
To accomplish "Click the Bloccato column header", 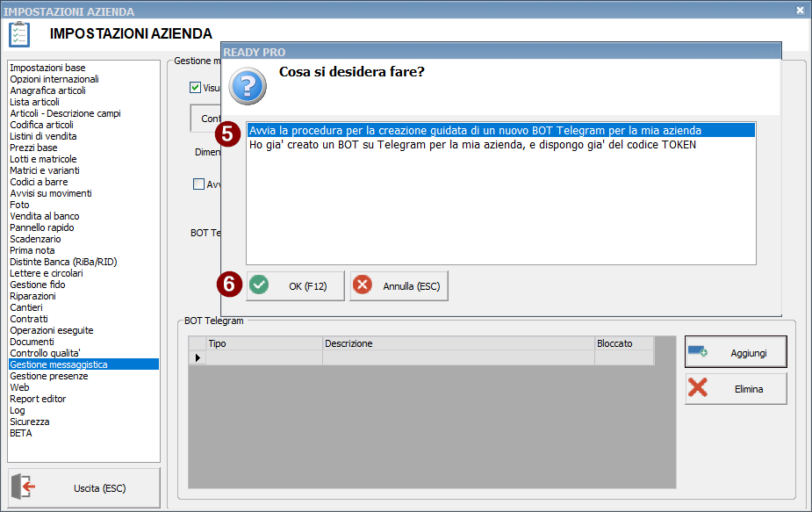I will click(623, 343).
